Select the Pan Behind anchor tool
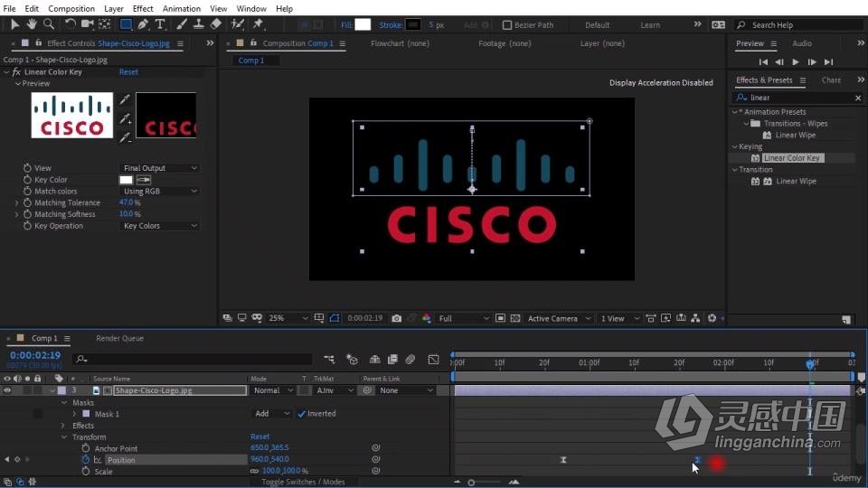 coord(105,23)
